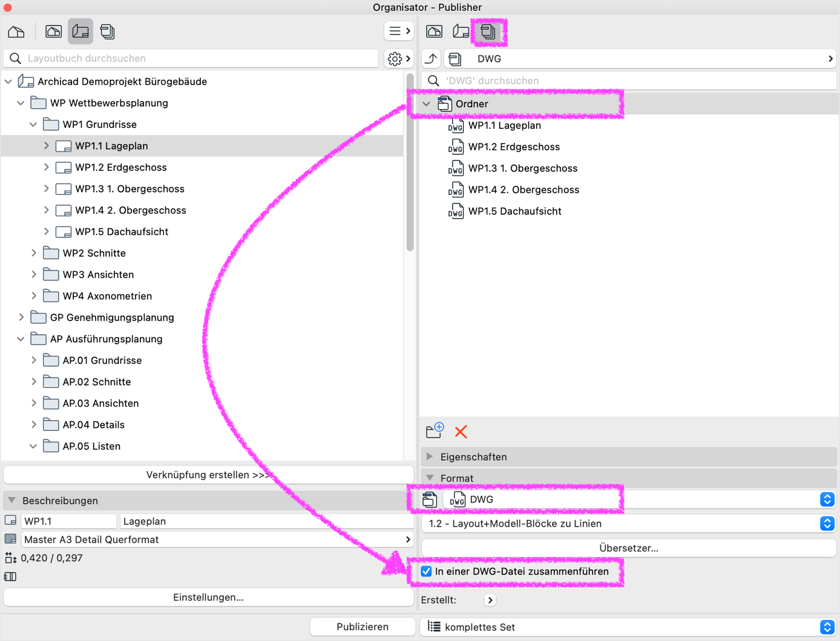This screenshot has height=641, width=840.
Task: Click Verknüpfung erstellen button
Action: tap(208, 475)
